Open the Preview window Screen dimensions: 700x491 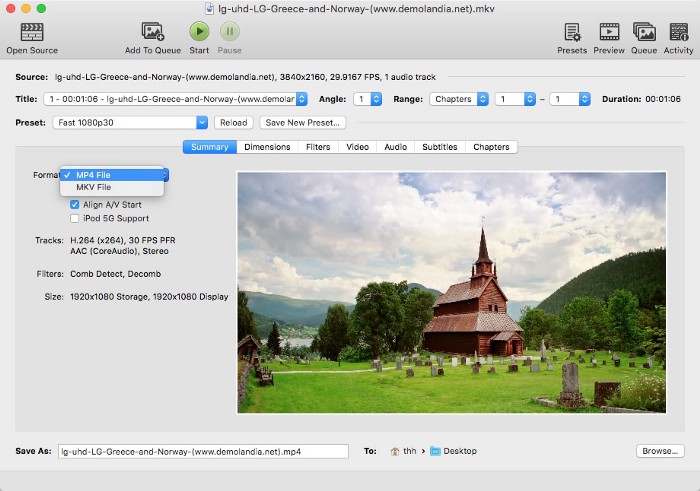coord(609,32)
